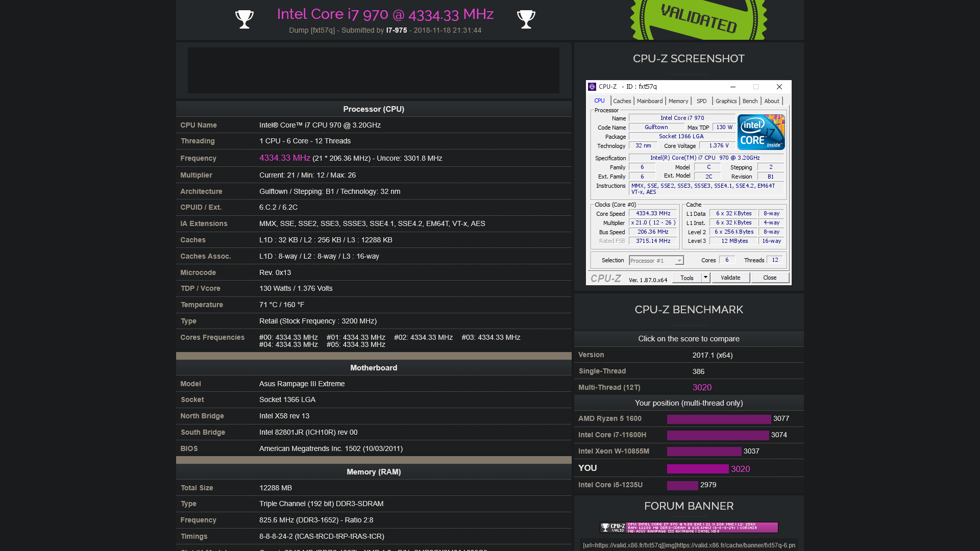Click the YOU score bar
Image resolution: width=980 pixels, height=551 pixels.
pos(698,469)
